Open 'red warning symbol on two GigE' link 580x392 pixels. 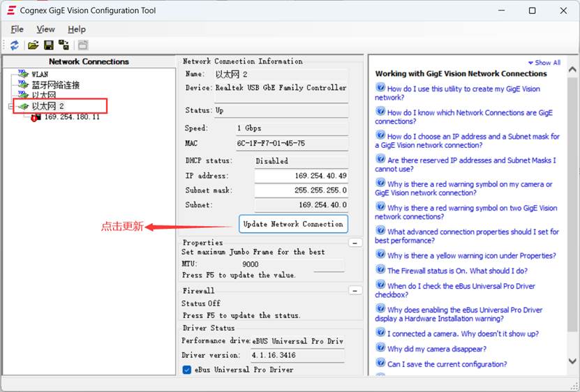pyautogui.click(x=466, y=212)
